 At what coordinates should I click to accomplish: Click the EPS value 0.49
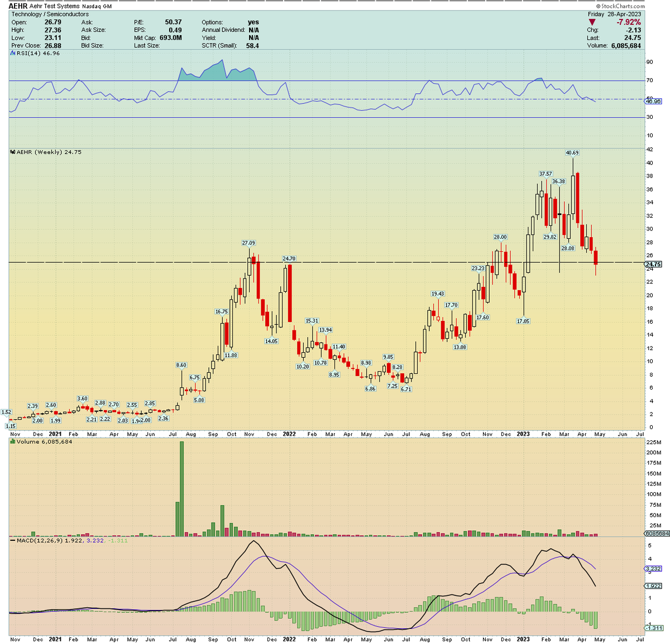coord(175,30)
